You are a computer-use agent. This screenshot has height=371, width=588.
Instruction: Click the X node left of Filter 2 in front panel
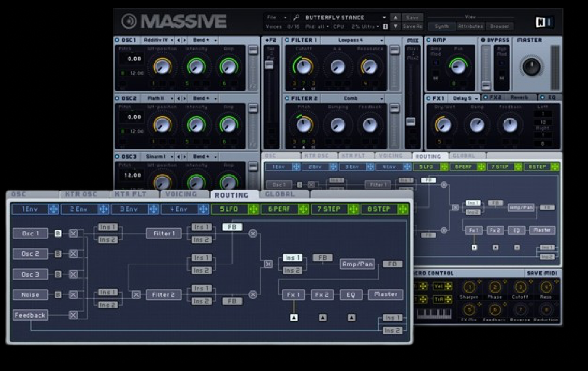pyautogui.click(x=136, y=295)
